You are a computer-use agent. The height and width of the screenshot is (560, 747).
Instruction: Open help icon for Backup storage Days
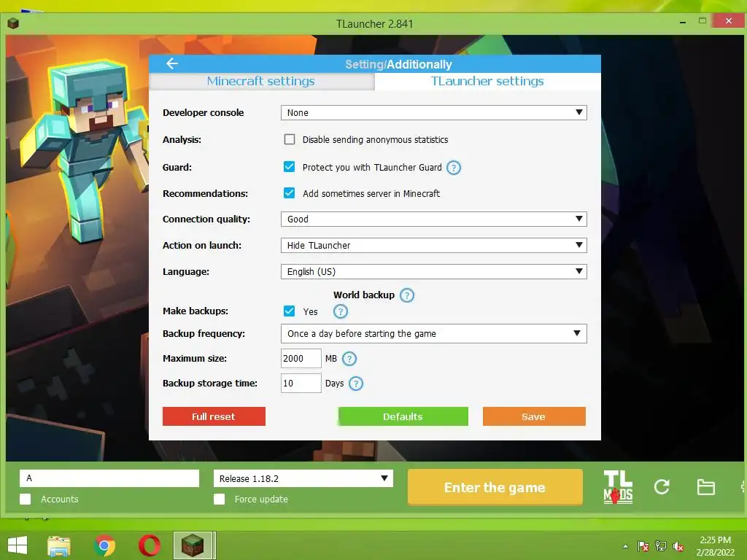click(356, 384)
